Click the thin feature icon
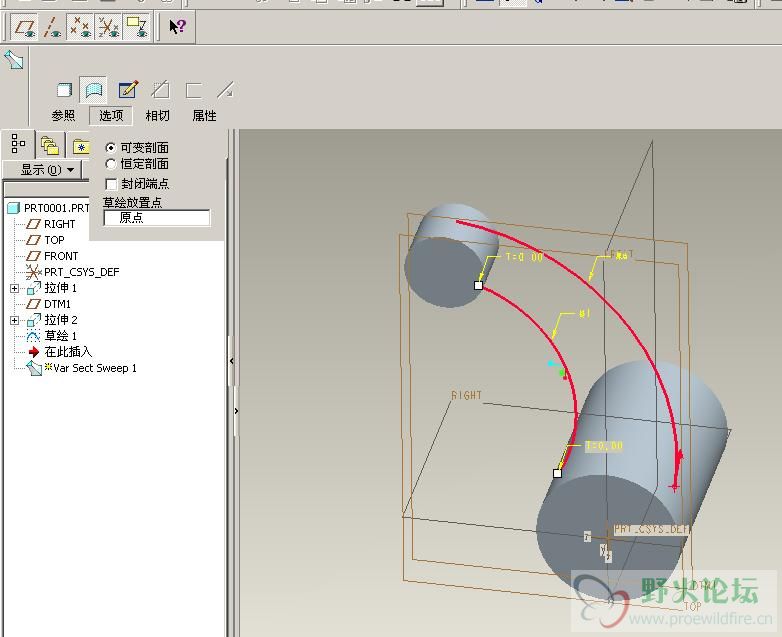This screenshot has width=782, height=637. coord(194,91)
